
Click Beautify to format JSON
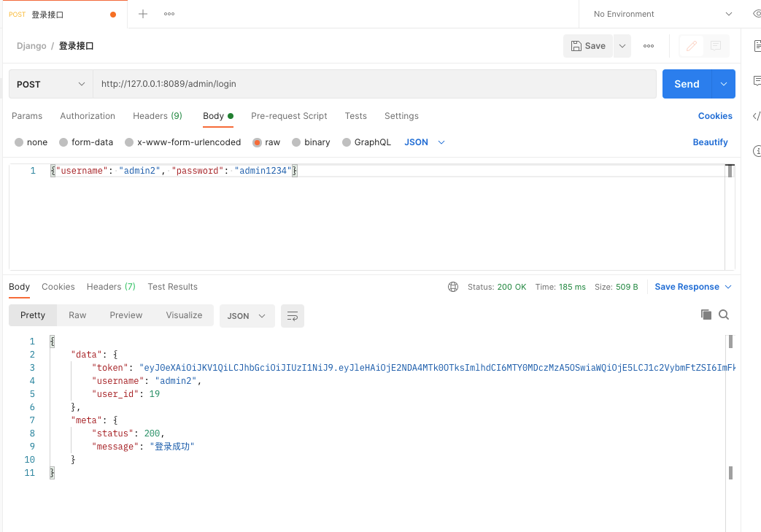(x=710, y=142)
